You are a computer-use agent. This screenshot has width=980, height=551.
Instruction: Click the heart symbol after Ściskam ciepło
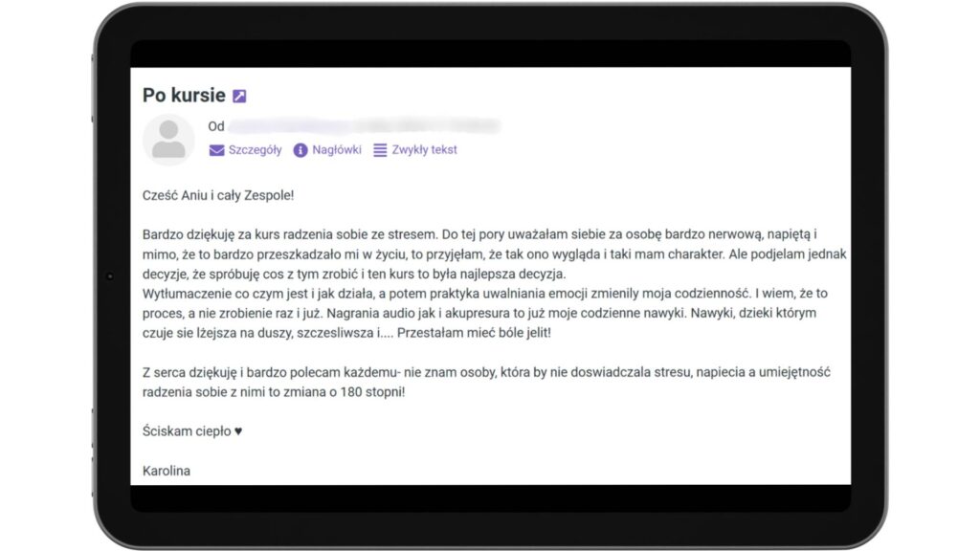pos(238,431)
